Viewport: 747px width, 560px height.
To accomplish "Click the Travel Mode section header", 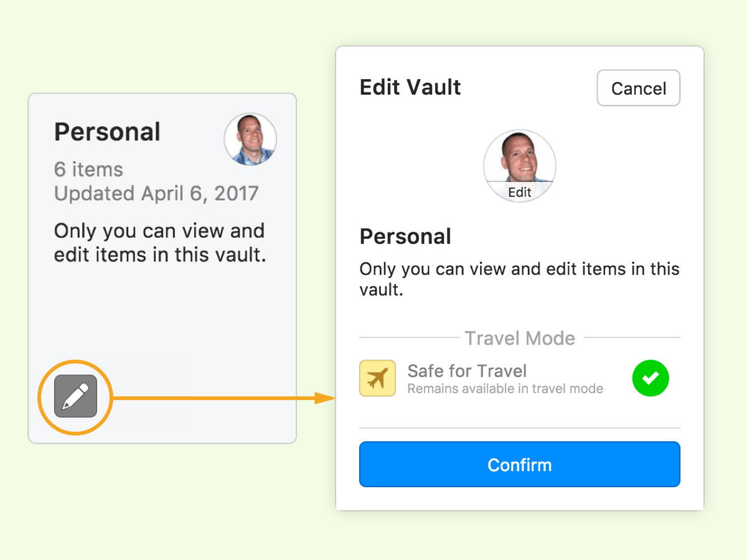I will (520, 338).
